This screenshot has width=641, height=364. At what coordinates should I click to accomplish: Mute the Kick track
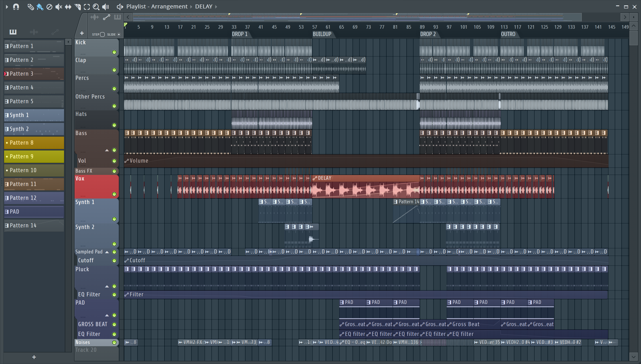114,52
